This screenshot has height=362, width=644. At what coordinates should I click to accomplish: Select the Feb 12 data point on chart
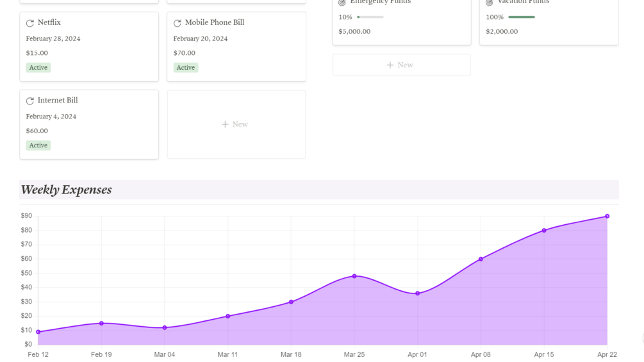pos(38,332)
